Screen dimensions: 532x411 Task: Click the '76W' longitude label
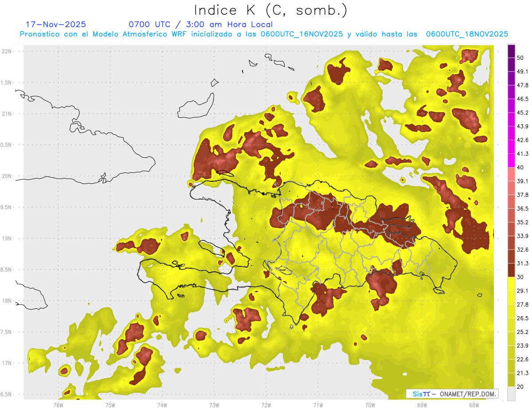pos(58,405)
